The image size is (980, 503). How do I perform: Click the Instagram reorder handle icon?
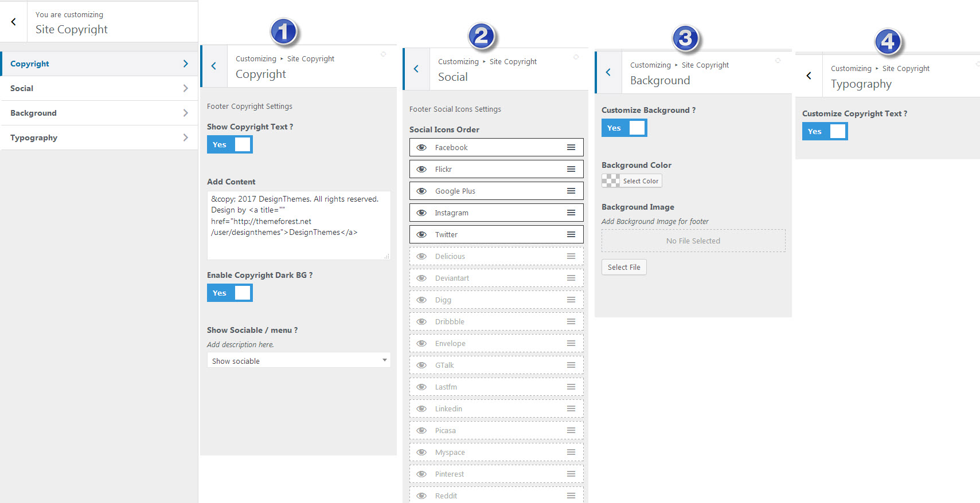click(571, 213)
